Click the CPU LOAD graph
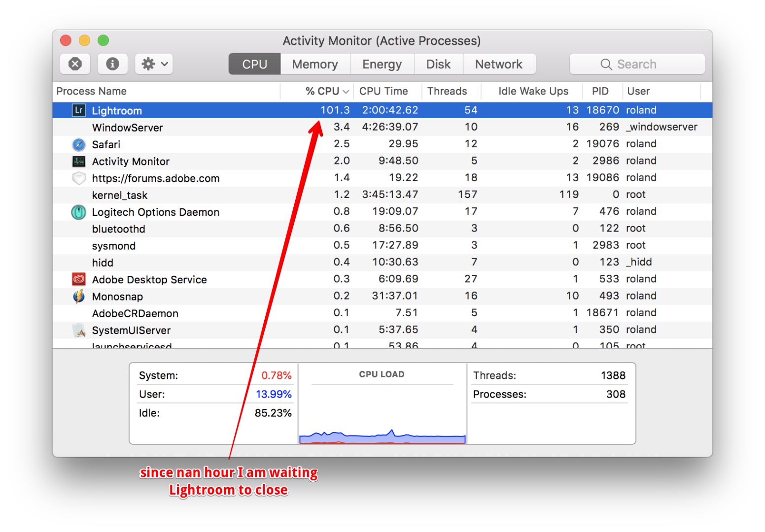The height and width of the screenshot is (532, 765). (382, 404)
